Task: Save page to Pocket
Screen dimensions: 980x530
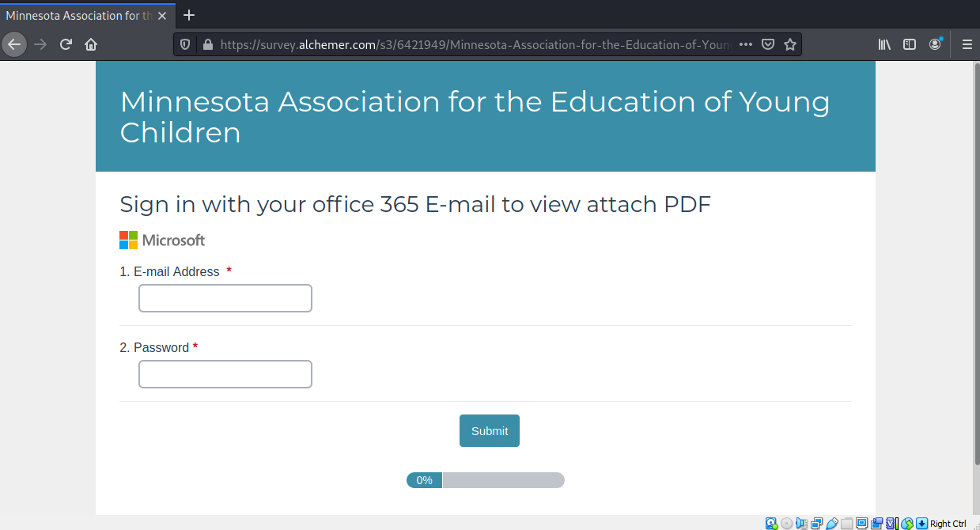Action: point(767,44)
